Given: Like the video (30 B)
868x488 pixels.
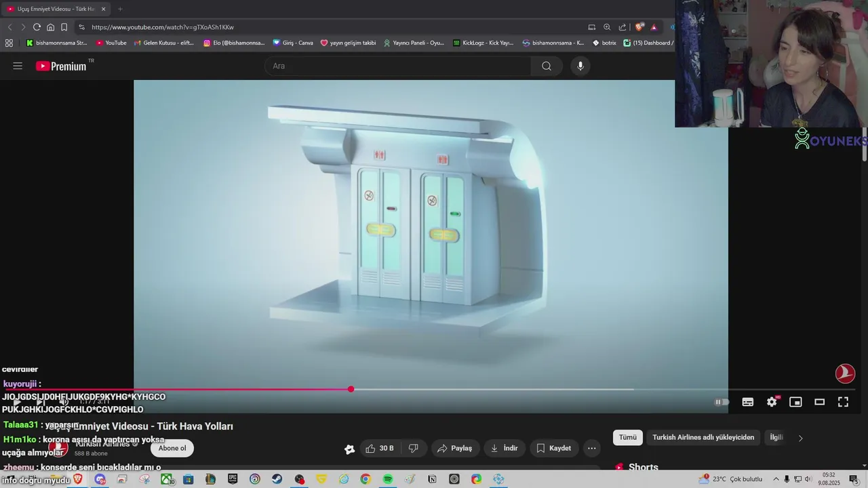Looking at the screenshot, I should tap(380, 448).
